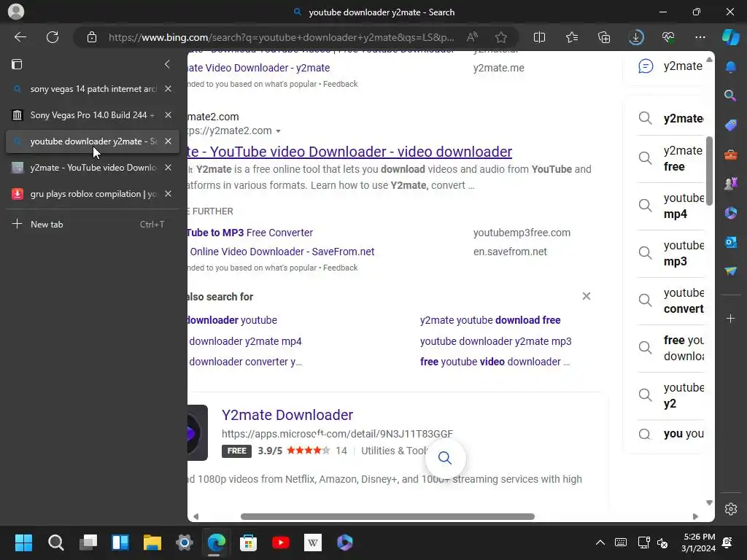Open split screen icon
Screen dimensions: 747x560
539,37
